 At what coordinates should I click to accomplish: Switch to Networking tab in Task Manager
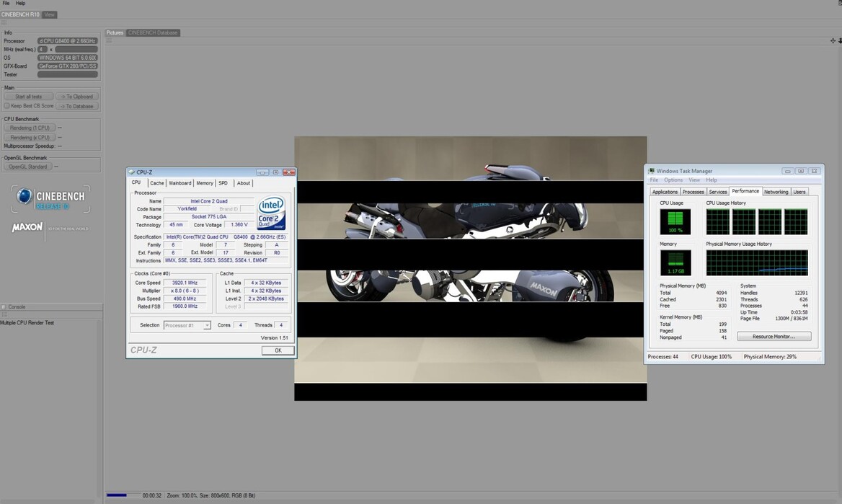(776, 192)
